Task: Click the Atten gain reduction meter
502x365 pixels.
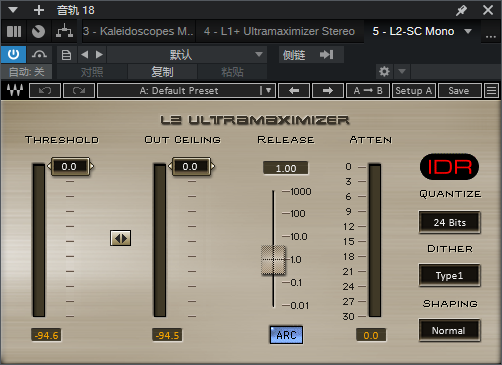Action: 375,240
